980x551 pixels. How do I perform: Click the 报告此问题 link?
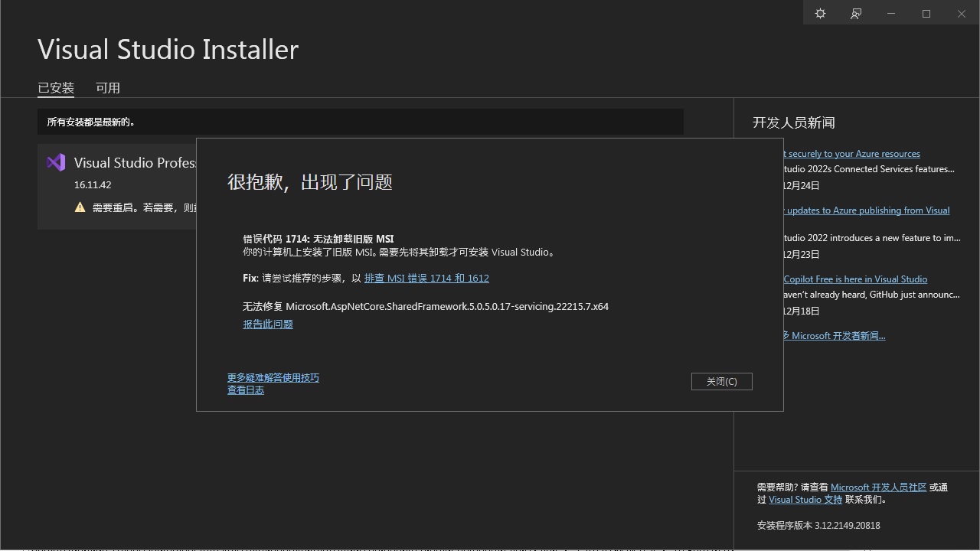[x=267, y=324]
